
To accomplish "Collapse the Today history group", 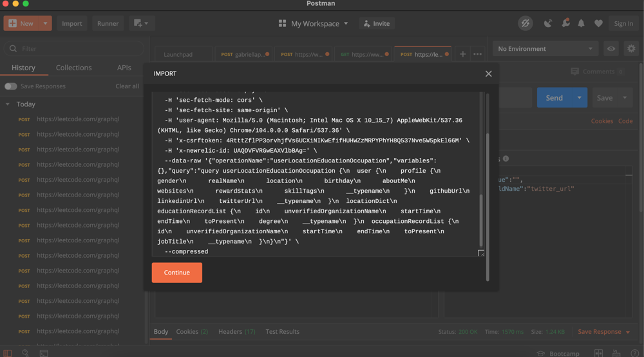I will [8, 104].
